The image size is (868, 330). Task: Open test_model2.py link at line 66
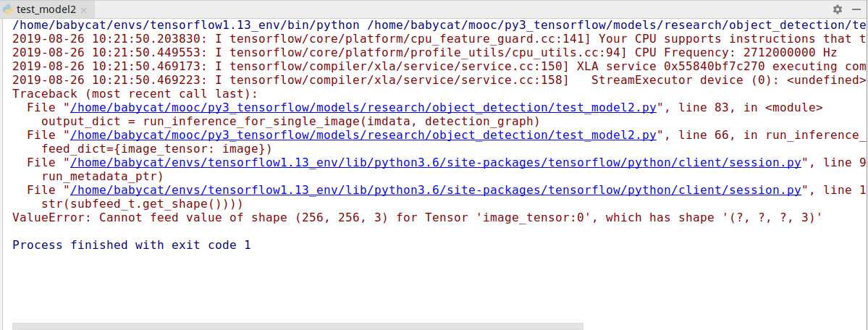click(x=363, y=135)
